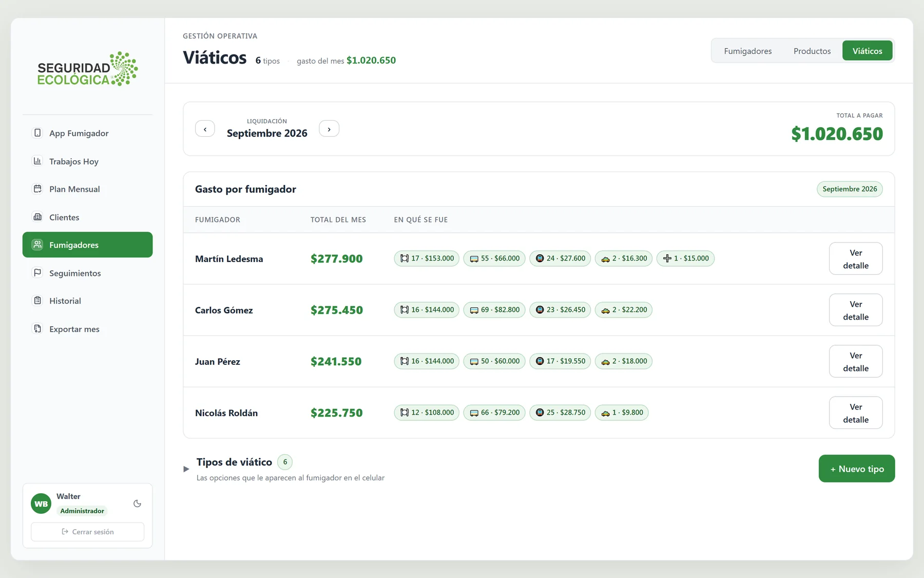924x578 pixels.
Task: Click Martín Ledesma's 1 · $15.000 chip
Action: click(x=685, y=258)
